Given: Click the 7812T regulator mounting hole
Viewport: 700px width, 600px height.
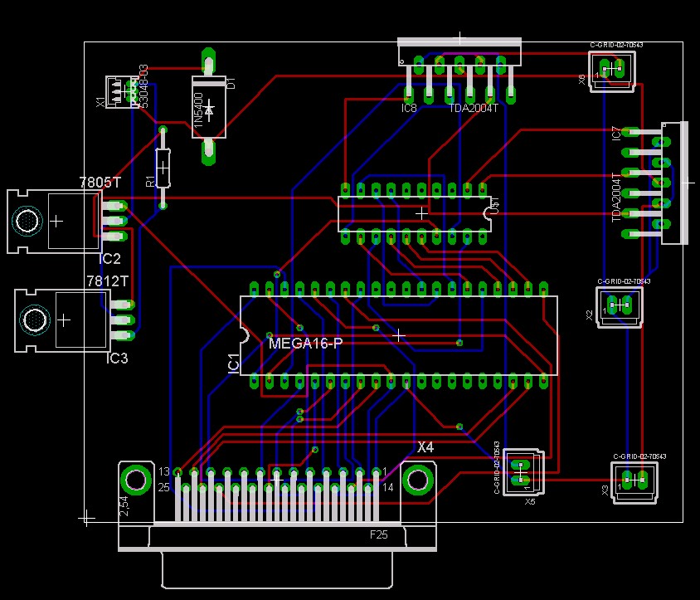Looking at the screenshot, I should (34, 320).
